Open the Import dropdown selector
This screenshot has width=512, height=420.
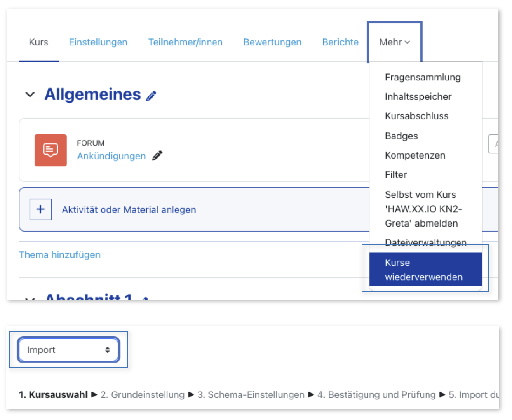pos(69,350)
